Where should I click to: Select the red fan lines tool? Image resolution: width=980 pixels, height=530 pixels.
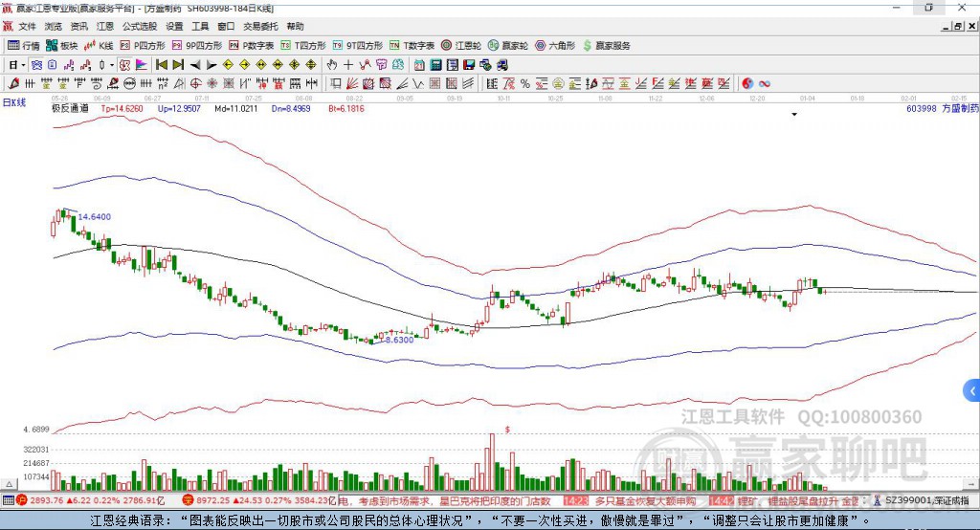[352, 83]
